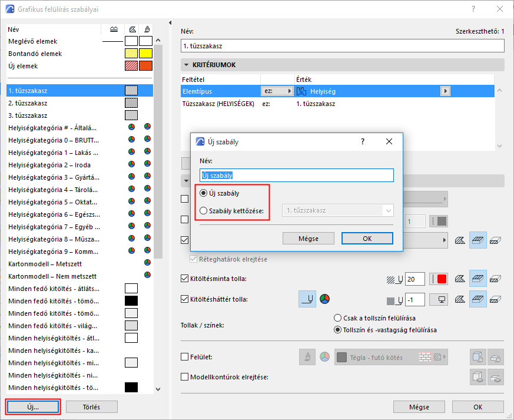Select the Meglévő elemek rule
The height and width of the screenshot is (420, 514).
(x=79, y=41)
